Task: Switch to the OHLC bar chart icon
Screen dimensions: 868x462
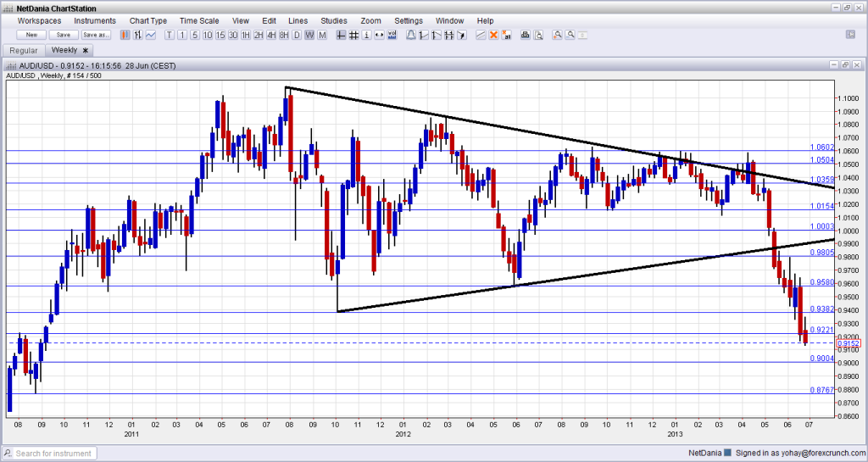Action: tap(138, 35)
